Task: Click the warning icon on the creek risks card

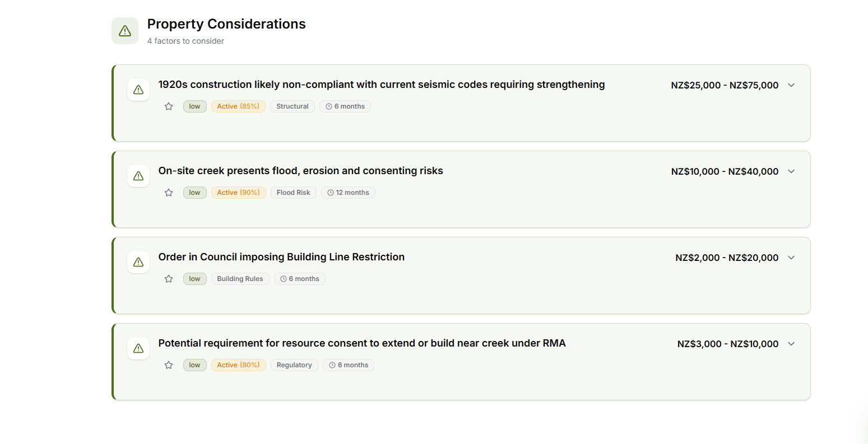Action: (x=138, y=176)
